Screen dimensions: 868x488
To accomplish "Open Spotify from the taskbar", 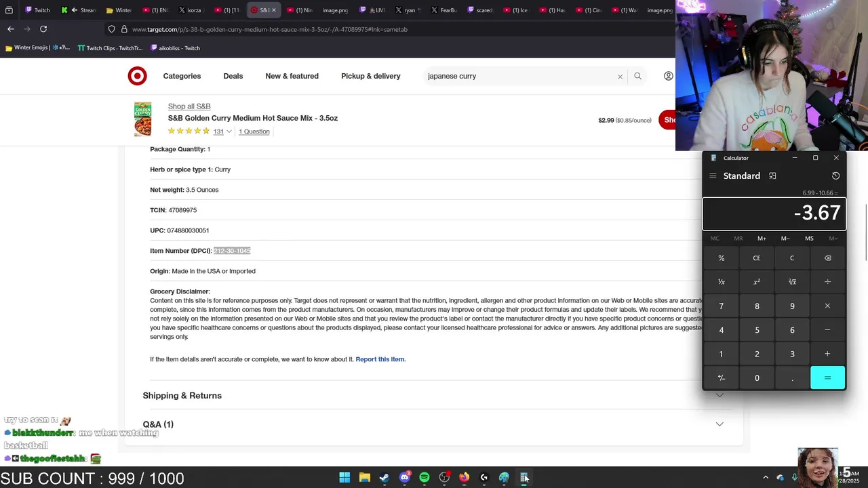I will (x=425, y=478).
